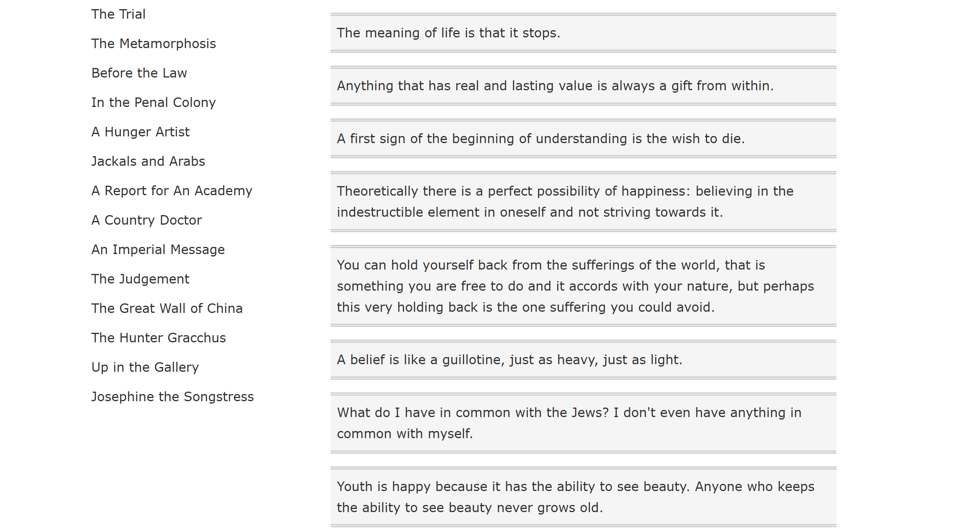
Task: Select Before the Law in the list
Action: point(139,73)
